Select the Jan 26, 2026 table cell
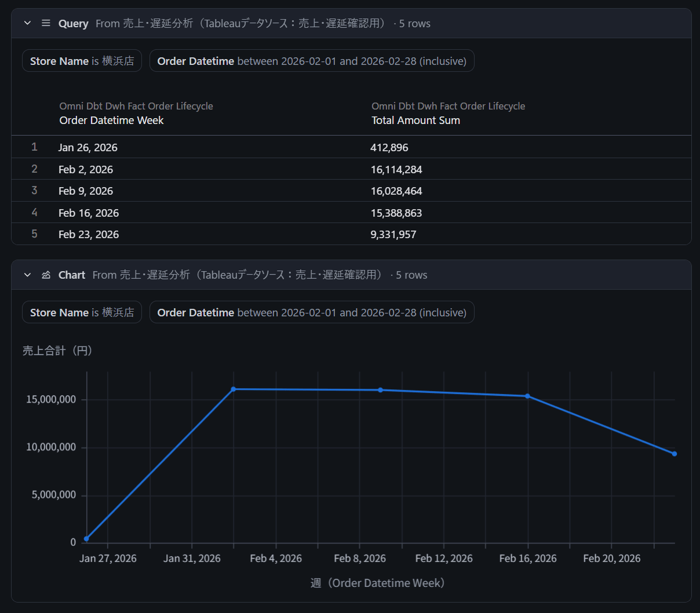 (x=88, y=147)
